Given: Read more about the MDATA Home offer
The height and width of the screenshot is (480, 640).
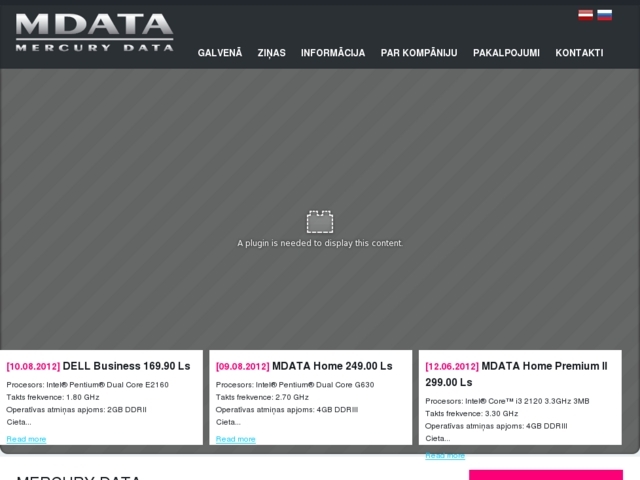Looking at the screenshot, I should coord(236,439).
